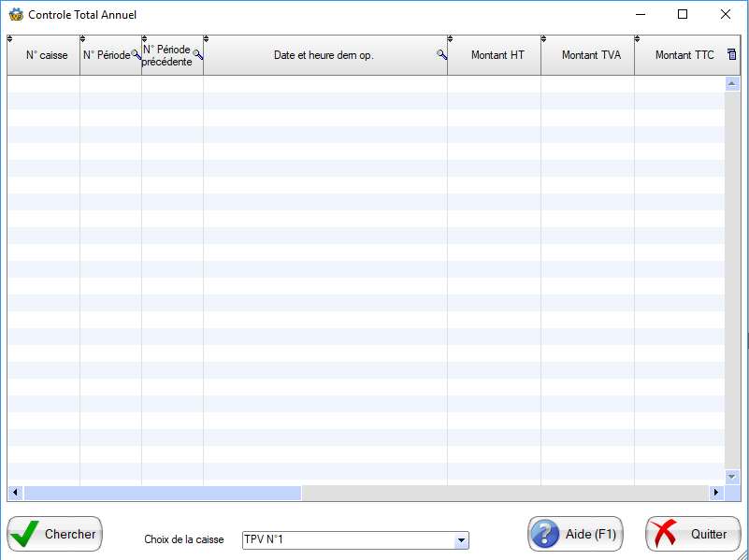This screenshot has height=560, width=749.
Task: Click the vertical scrollbar up arrow
Action: click(x=732, y=84)
